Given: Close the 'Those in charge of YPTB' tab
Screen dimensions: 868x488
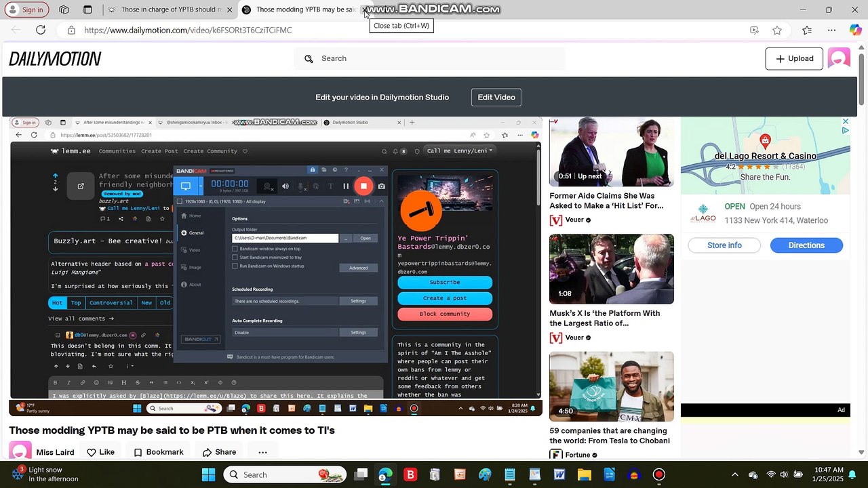Looking at the screenshot, I should [229, 9].
